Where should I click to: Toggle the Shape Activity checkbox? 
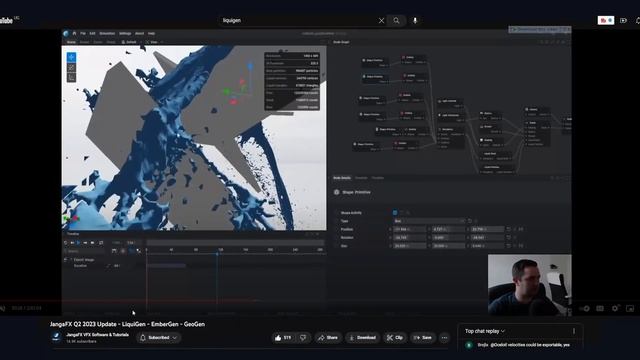tap(395, 213)
